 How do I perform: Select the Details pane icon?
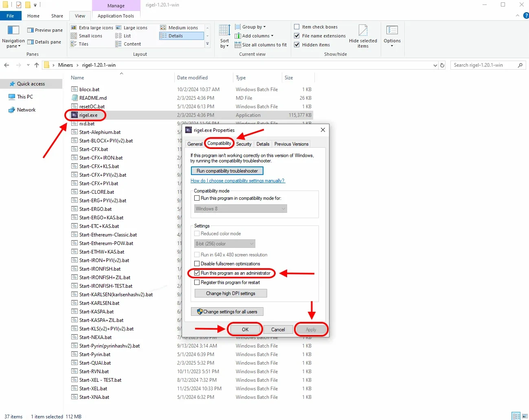coord(31,42)
